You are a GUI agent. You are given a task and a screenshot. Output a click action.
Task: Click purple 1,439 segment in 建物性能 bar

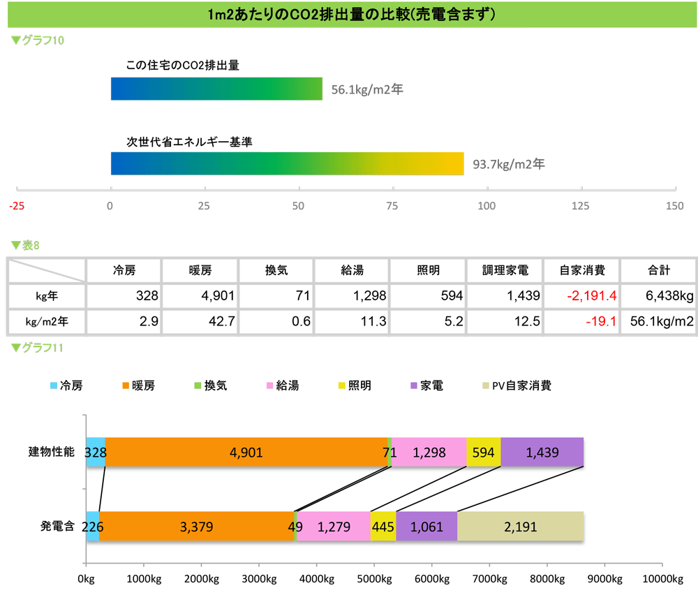click(542, 452)
